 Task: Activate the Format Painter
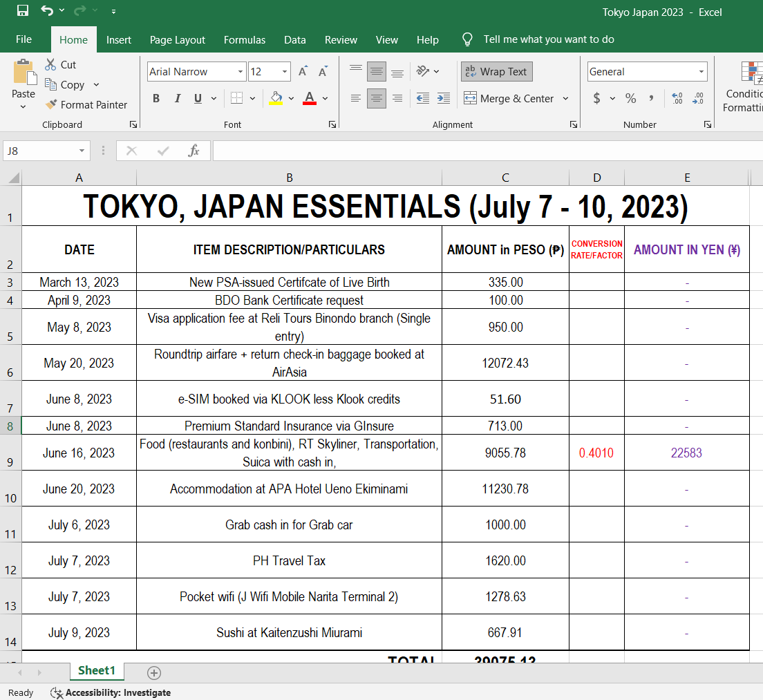tap(86, 104)
